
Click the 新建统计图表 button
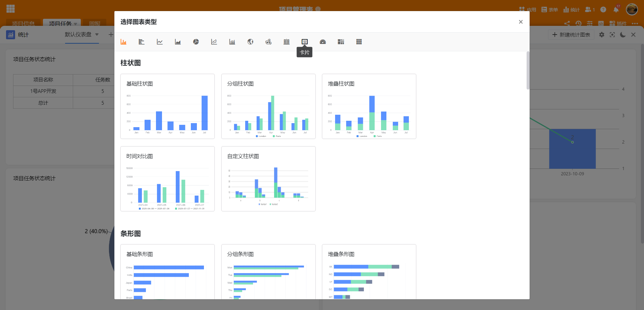click(571, 35)
